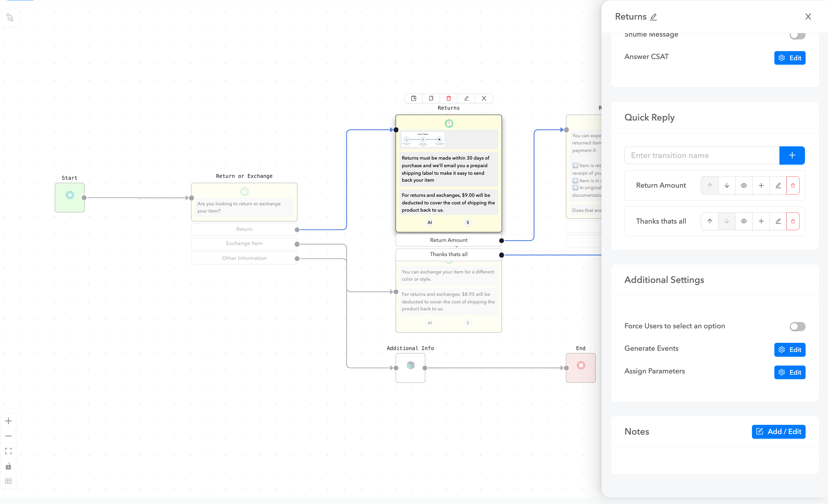The width and height of the screenshot is (828, 504).
Task: Click the paste icon in node toolbar
Action: (414, 98)
